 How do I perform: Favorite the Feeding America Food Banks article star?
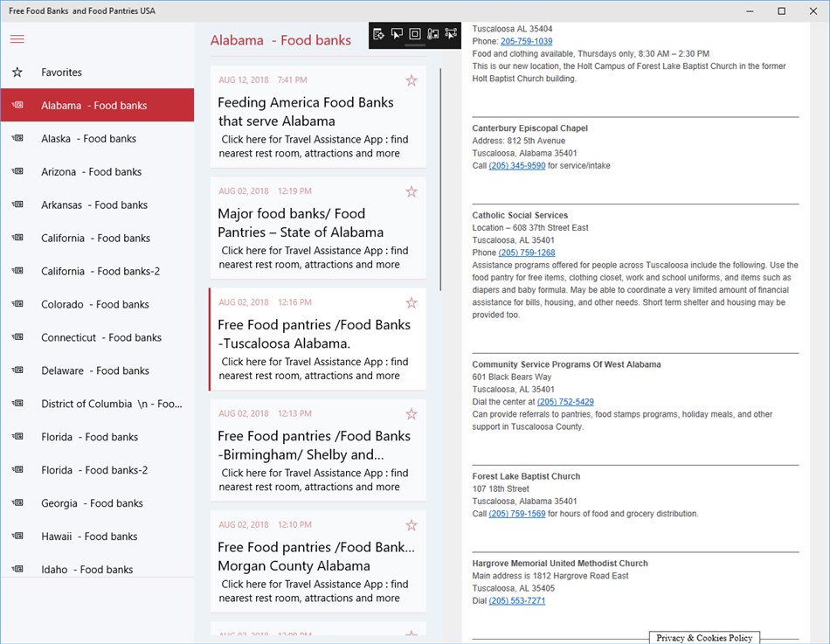pyautogui.click(x=412, y=80)
